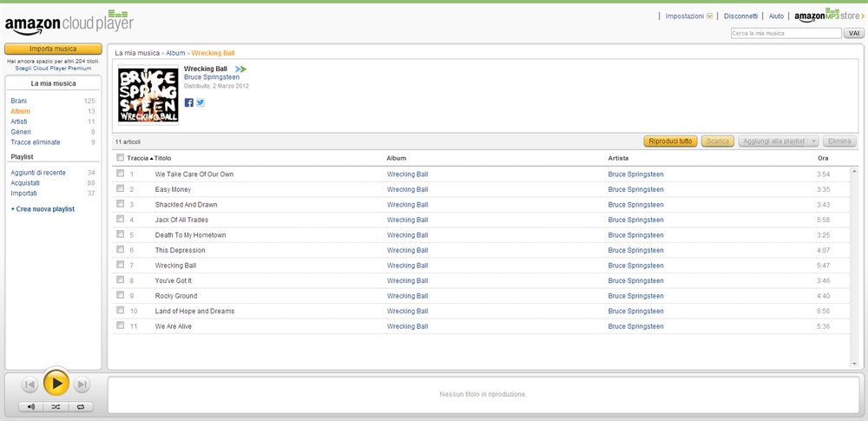The image size is (868, 421).
Task: Check the box for Death To My Hometown
Action: [x=120, y=234]
